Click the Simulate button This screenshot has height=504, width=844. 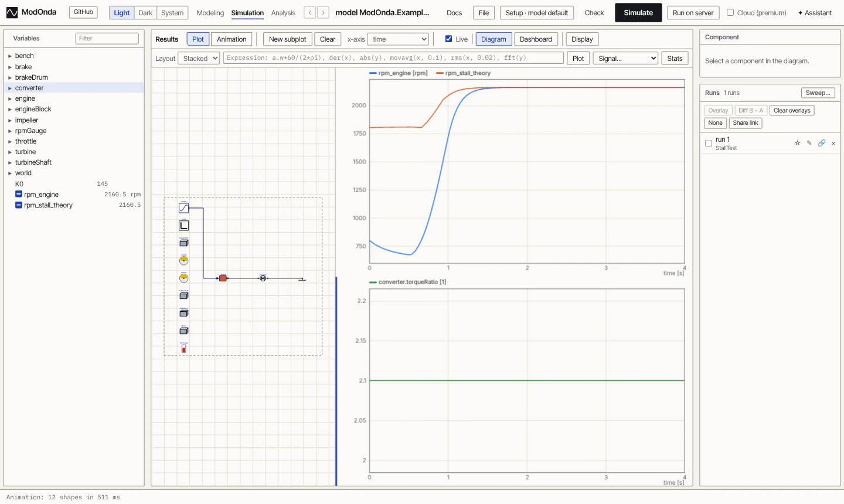click(638, 12)
